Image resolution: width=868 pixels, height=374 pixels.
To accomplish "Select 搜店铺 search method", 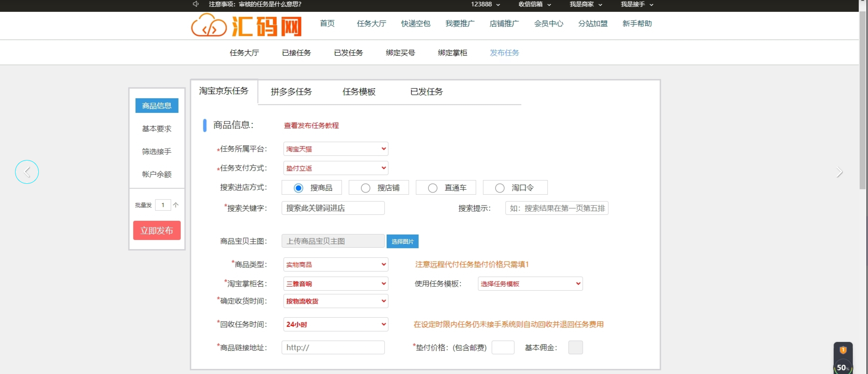I will coord(365,188).
